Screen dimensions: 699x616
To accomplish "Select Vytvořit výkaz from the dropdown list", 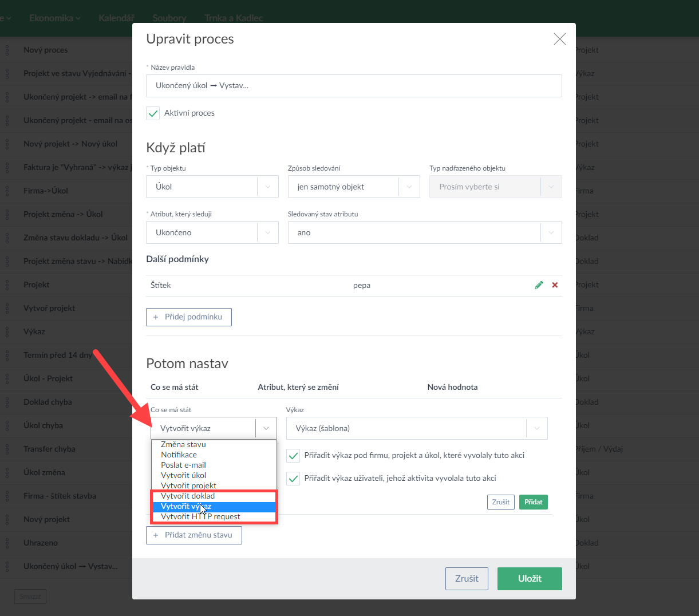I will pos(214,506).
